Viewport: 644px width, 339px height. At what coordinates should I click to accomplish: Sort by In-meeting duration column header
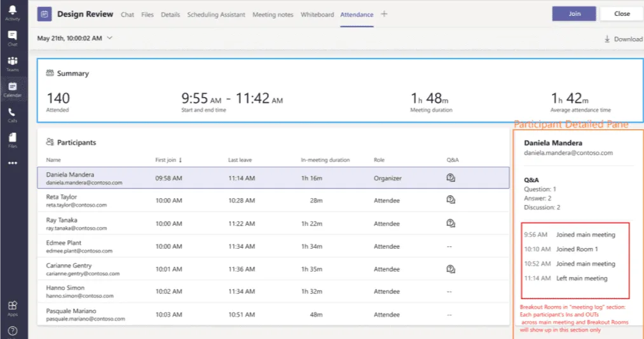pos(325,160)
